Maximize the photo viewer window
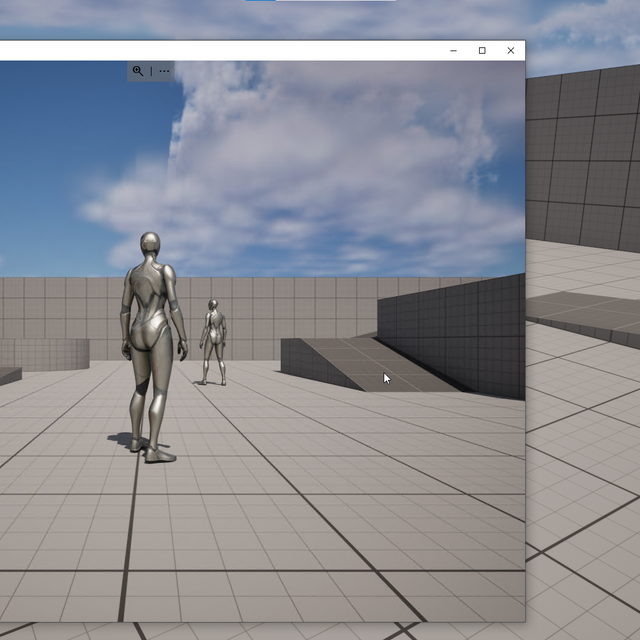The height and width of the screenshot is (640, 640). (482, 51)
